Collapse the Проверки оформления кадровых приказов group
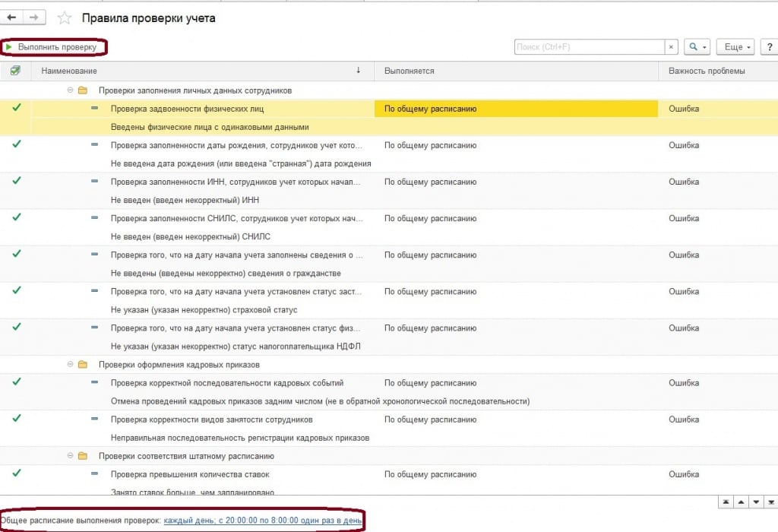The height and width of the screenshot is (532, 778). tap(70, 365)
